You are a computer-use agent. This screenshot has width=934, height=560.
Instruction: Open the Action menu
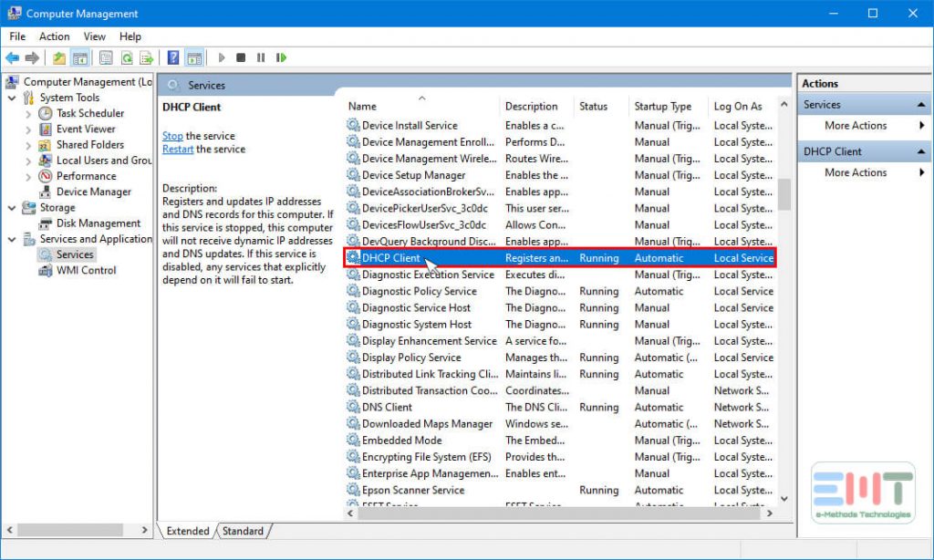coord(54,36)
